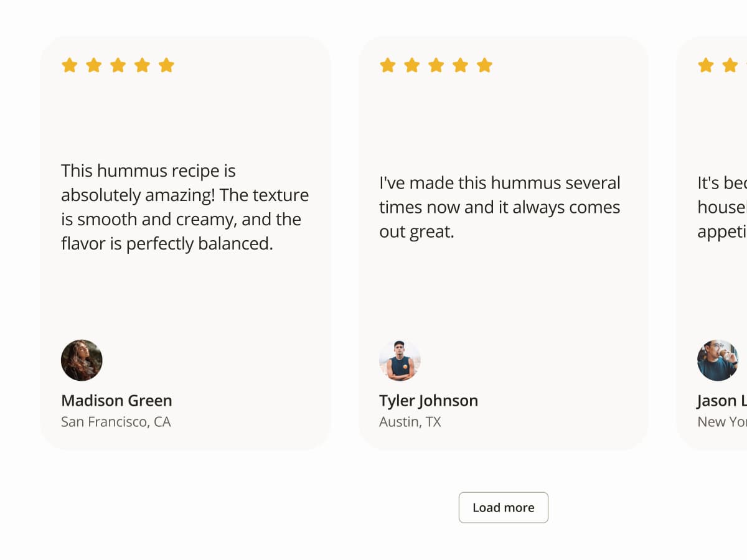The height and width of the screenshot is (560, 747).
Task: Click first star in the third review card
Action: click(x=705, y=65)
